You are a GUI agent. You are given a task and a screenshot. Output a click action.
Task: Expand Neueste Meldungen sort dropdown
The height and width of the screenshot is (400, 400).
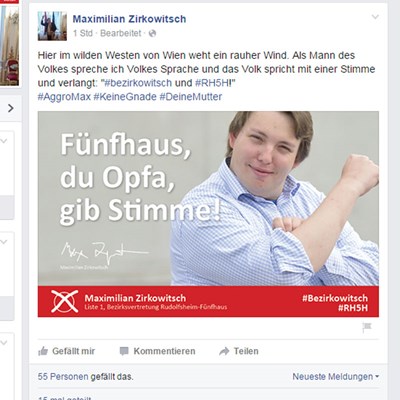pos(336,377)
